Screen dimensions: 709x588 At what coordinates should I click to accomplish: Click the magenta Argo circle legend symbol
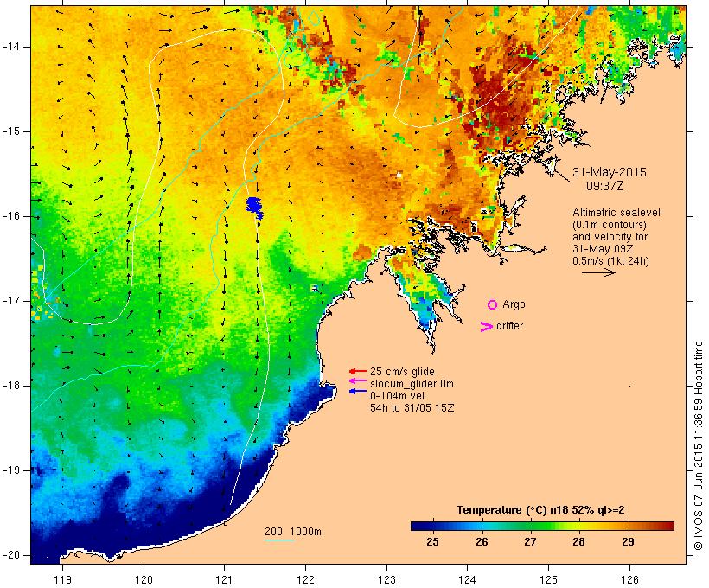[x=492, y=305]
